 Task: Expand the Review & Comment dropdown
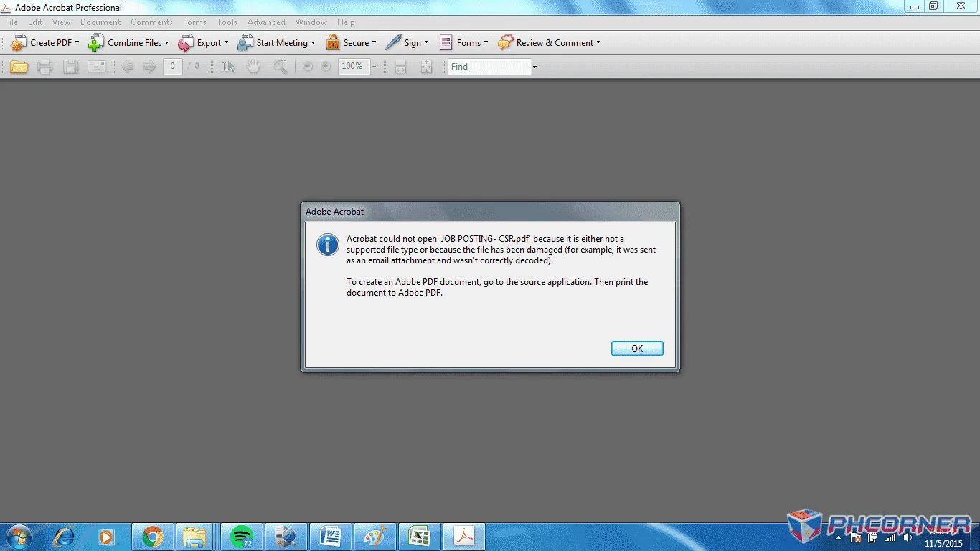[598, 43]
